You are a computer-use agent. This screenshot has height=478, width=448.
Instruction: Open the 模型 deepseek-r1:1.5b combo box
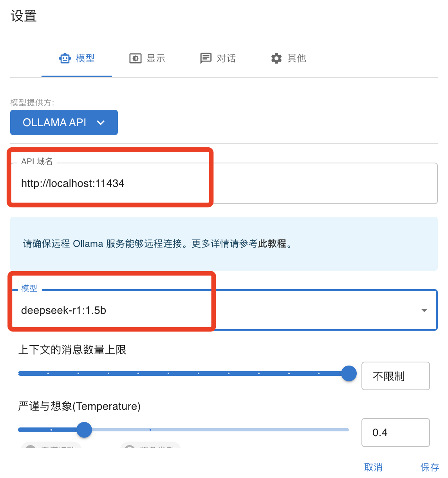pyautogui.click(x=224, y=310)
